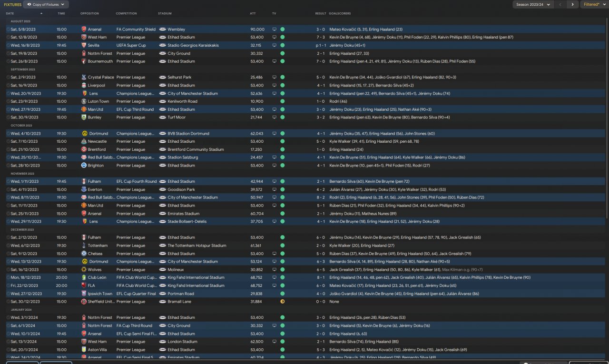Click the Burnley club badge
The image size is (609, 364).
[x=84, y=117]
